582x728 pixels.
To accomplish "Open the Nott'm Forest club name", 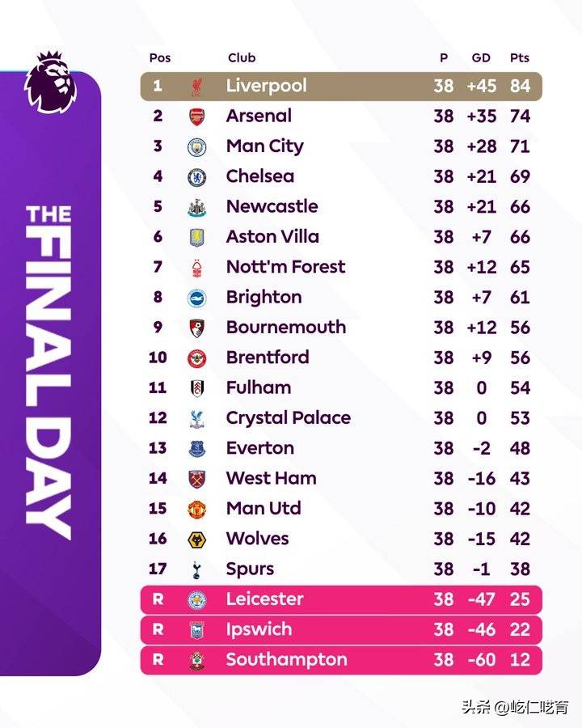I will [x=285, y=267].
